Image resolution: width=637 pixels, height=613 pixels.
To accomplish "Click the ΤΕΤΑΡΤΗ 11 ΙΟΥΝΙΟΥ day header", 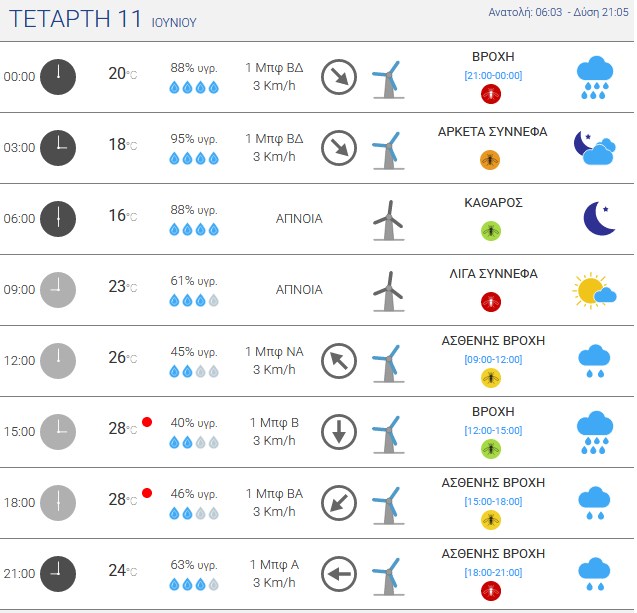I will pyautogui.click(x=103, y=19).
